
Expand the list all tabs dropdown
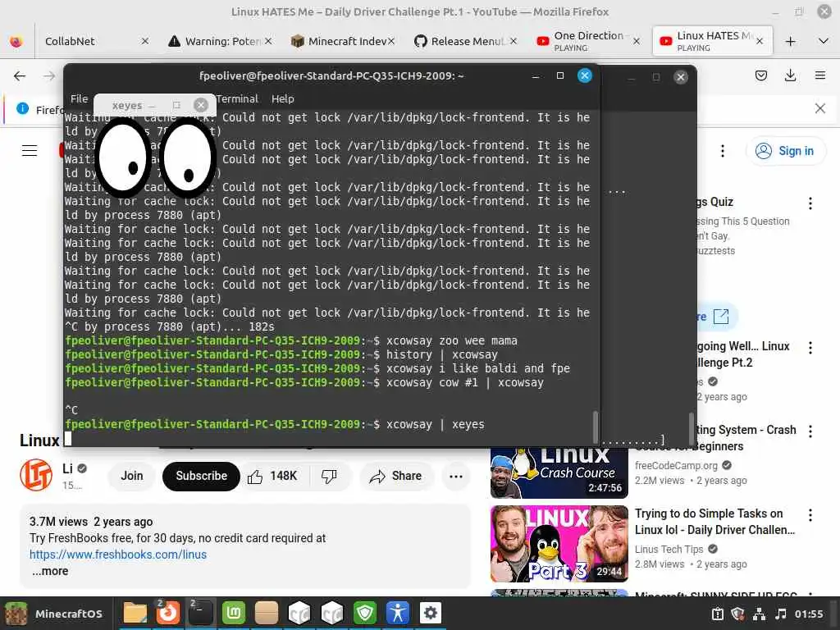click(x=824, y=41)
